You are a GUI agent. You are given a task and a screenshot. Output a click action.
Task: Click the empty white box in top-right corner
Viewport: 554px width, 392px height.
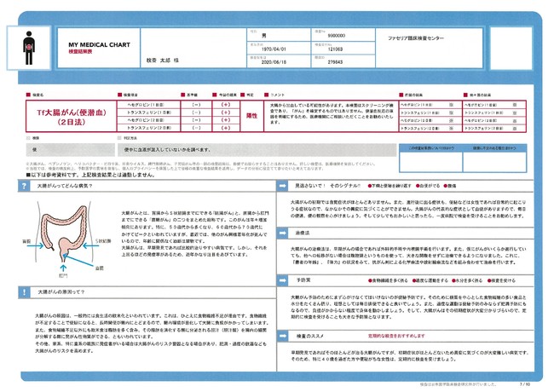point(511,49)
